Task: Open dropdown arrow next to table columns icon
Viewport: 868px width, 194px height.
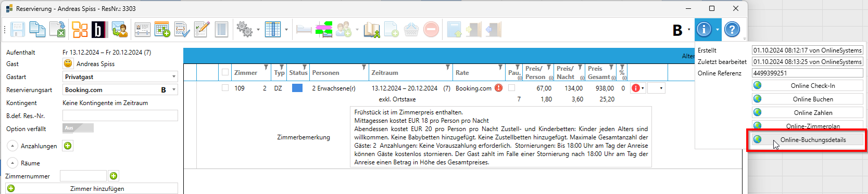Action: click(286, 30)
